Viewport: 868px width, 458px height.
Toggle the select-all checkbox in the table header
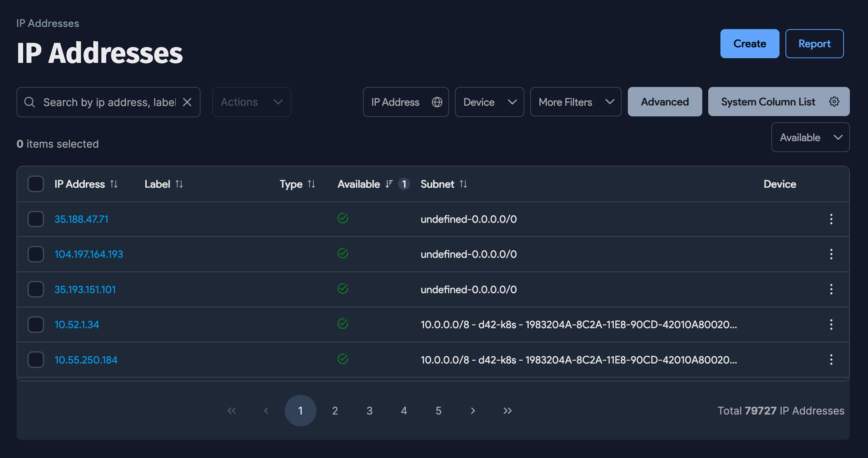pos(35,184)
